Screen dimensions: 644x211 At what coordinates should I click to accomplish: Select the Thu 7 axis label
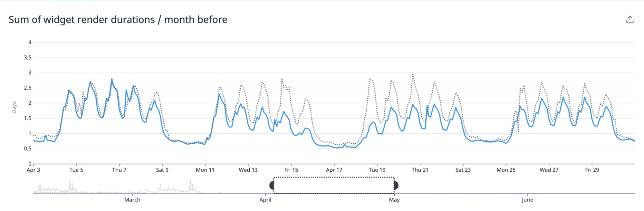(119, 169)
